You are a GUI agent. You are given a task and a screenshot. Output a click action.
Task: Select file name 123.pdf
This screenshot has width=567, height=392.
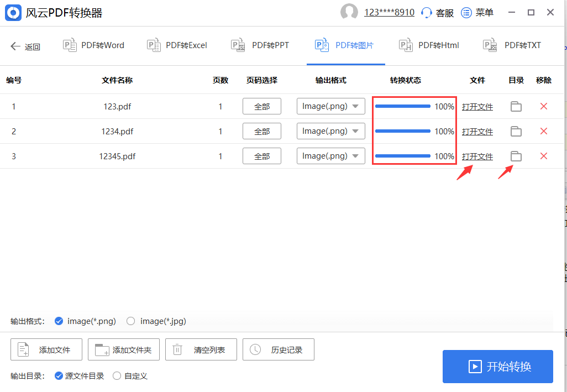point(117,107)
